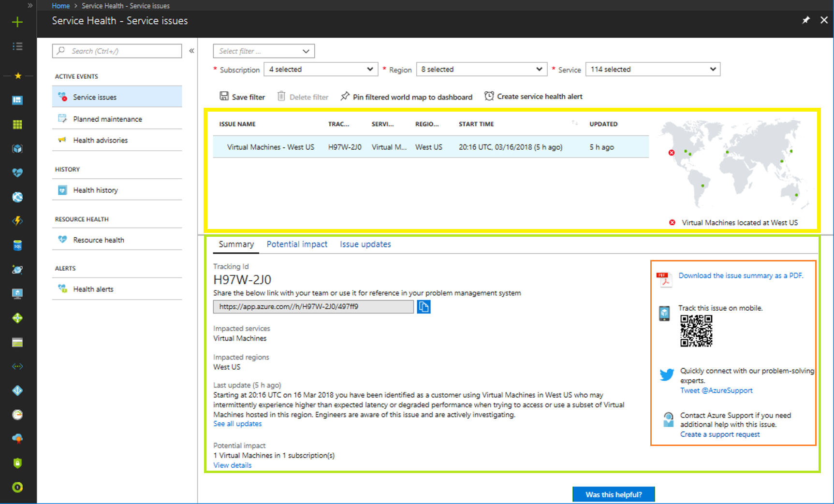Open the green shield Security Center icon

point(17,463)
